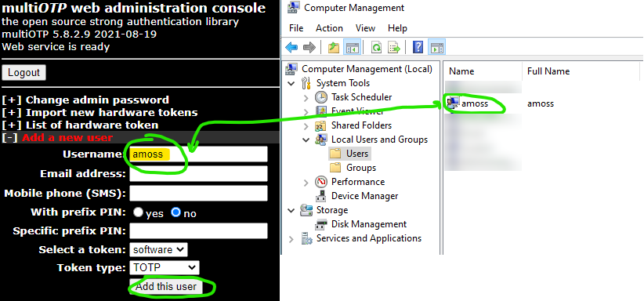Click the Services and Applications icon
644x301 pixels.
click(306, 238)
